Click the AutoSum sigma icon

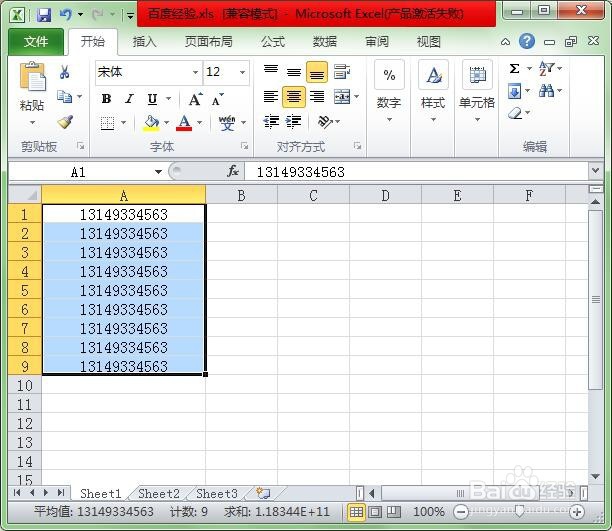tap(514, 69)
